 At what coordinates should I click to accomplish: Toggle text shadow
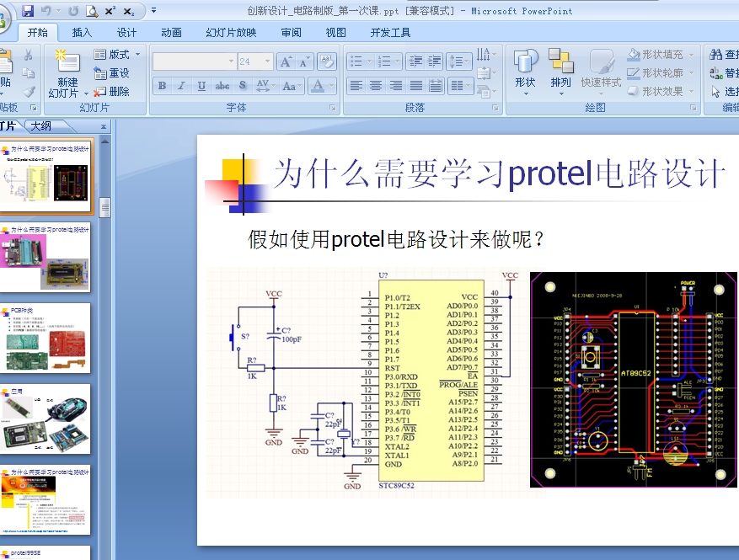[x=242, y=86]
